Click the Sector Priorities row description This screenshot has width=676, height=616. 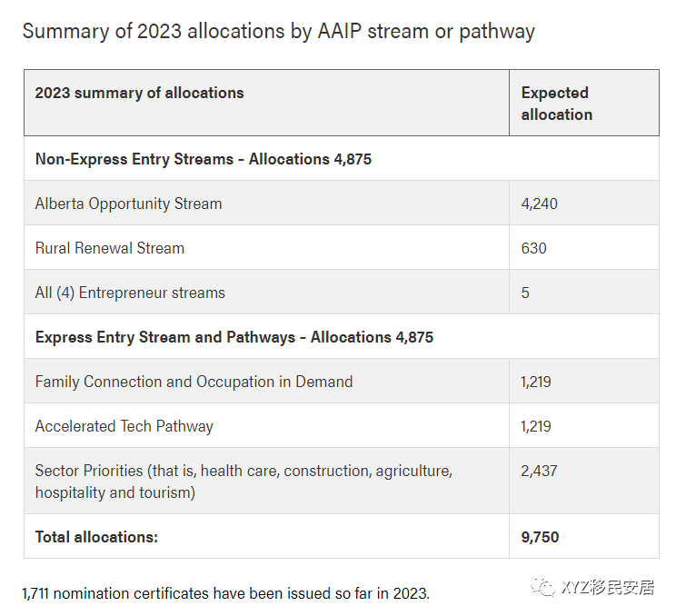244,482
